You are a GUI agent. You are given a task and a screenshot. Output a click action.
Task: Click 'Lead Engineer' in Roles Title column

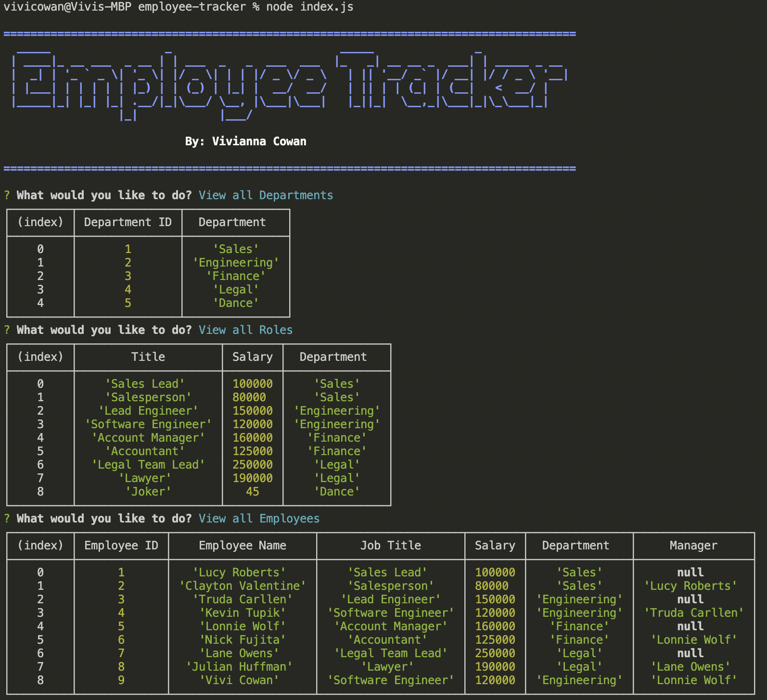(x=148, y=411)
